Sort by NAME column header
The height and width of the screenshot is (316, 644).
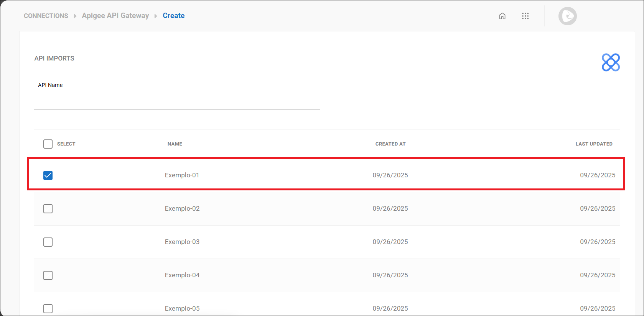(x=175, y=144)
